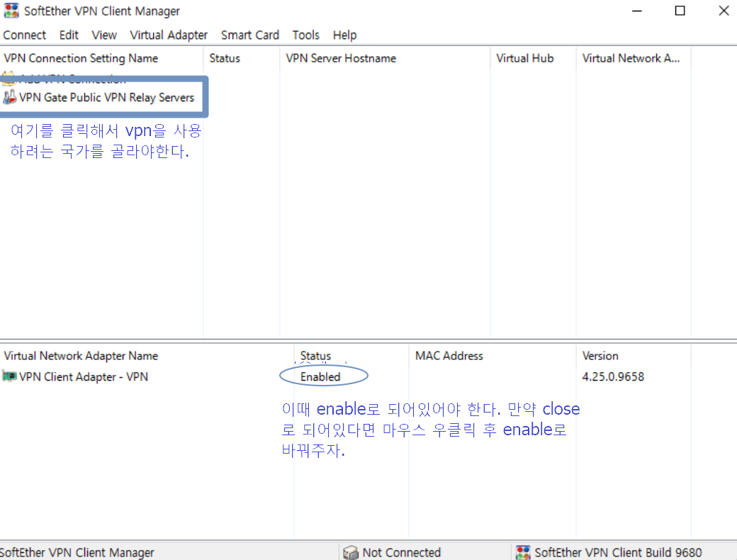
Task: Click the Not Connected status bar icon
Action: (x=351, y=552)
